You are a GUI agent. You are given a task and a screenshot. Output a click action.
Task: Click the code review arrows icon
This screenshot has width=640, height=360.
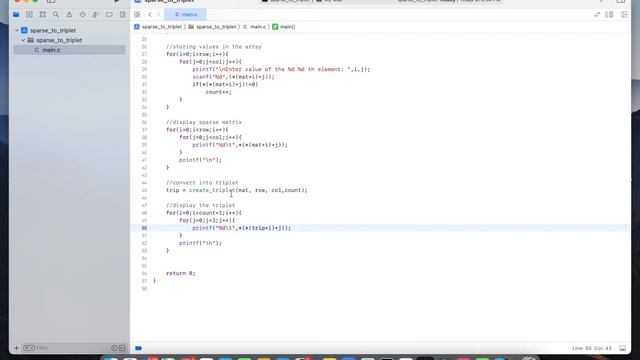coord(597,15)
